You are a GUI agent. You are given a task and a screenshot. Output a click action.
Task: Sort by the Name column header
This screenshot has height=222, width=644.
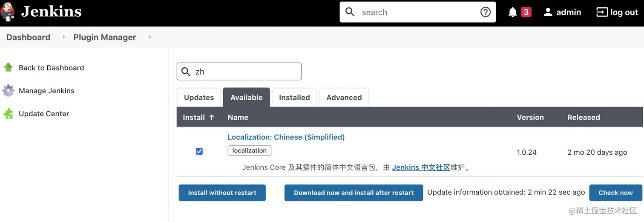click(238, 117)
